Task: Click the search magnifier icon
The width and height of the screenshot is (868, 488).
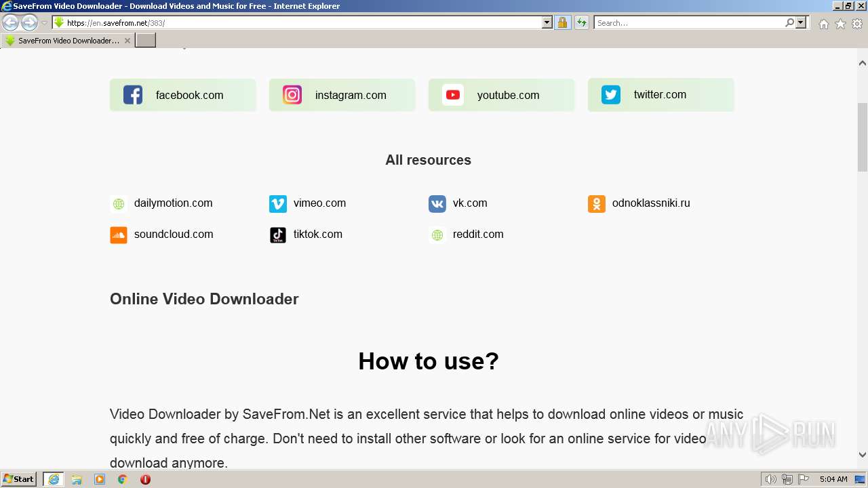Action: click(x=789, y=22)
